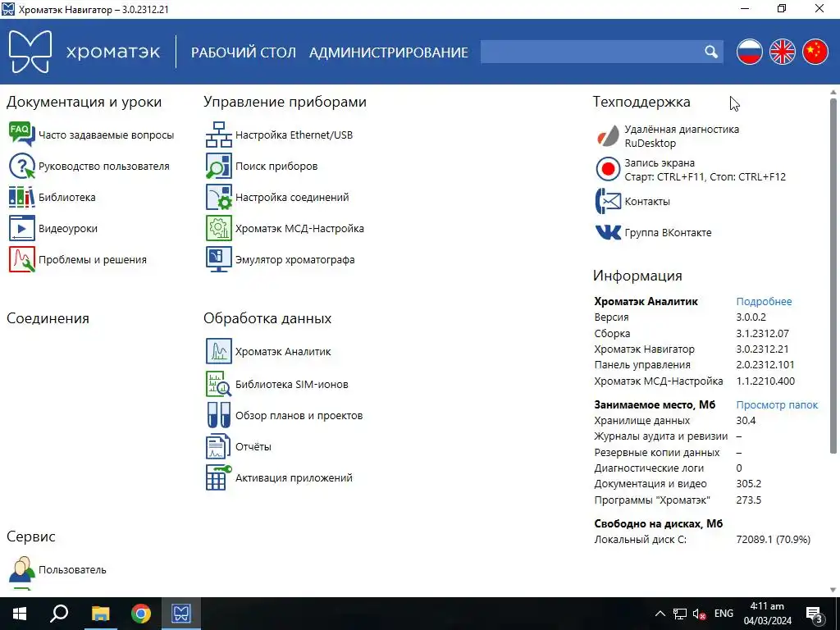Click the Video lessons play icon
The image size is (840, 630).
pos(22,228)
